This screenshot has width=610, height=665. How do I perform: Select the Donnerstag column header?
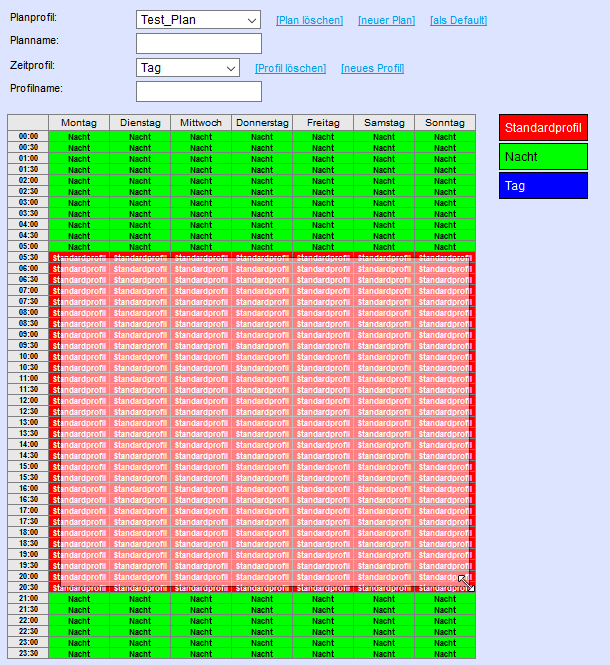pyautogui.click(x=262, y=123)
